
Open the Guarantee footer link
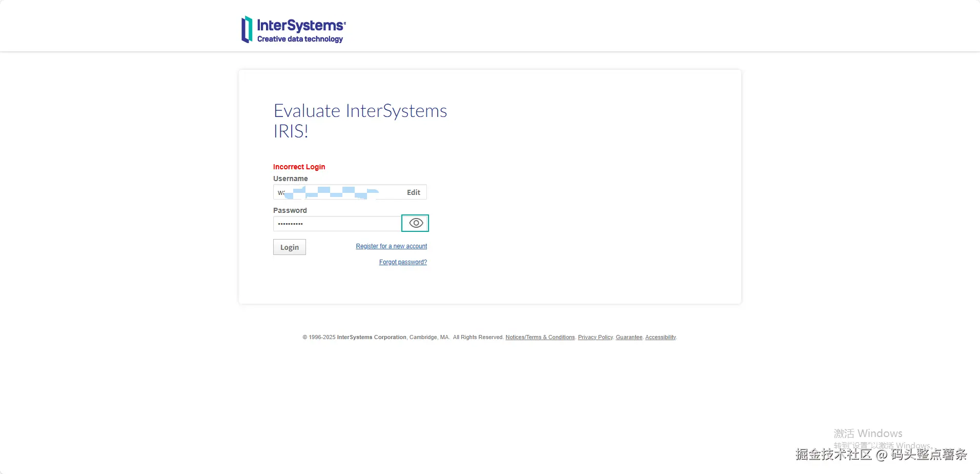(x=629, y=337)
